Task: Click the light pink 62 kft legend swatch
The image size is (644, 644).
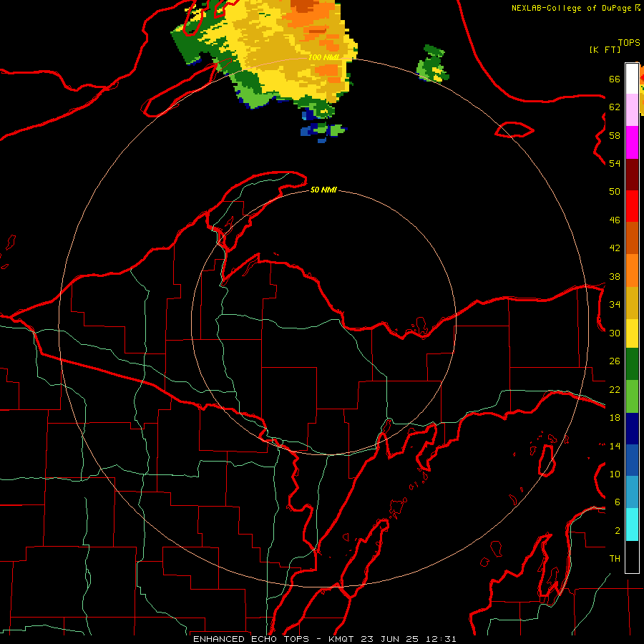Action: point(632,110)
